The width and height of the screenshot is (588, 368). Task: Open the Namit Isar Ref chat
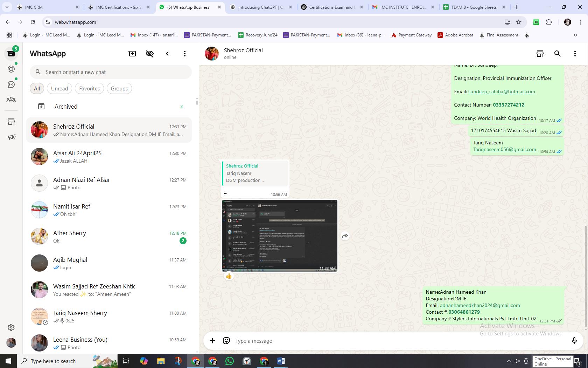pyautogui.click(x=109, y=210)
